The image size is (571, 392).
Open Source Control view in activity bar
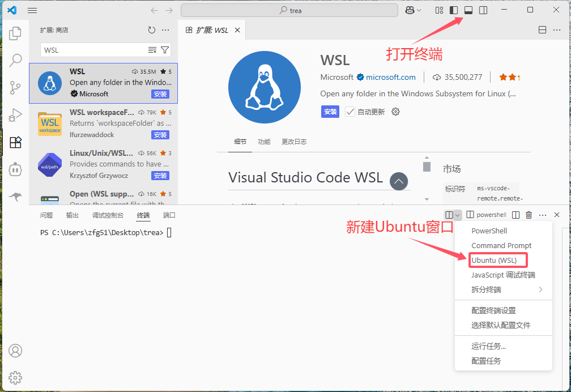click(15, 88)
